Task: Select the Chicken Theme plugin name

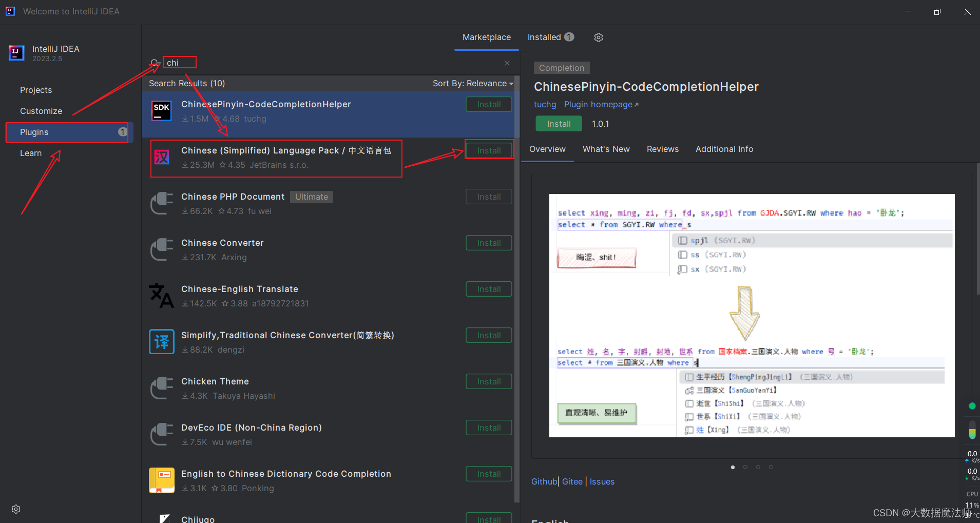Action: click(215, 381)
